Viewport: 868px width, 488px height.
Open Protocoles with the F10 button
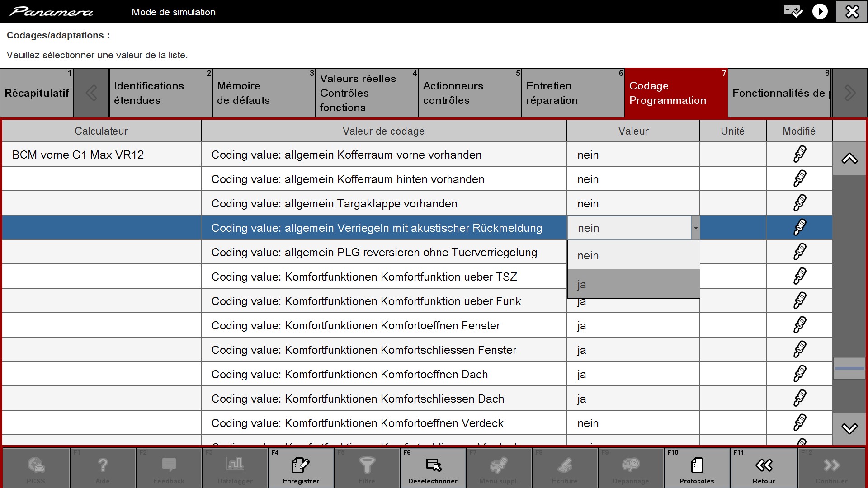697,468
